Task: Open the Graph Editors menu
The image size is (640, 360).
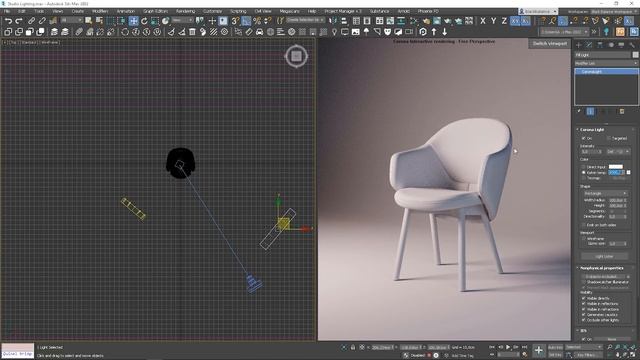Action: (x=155, y=11)
